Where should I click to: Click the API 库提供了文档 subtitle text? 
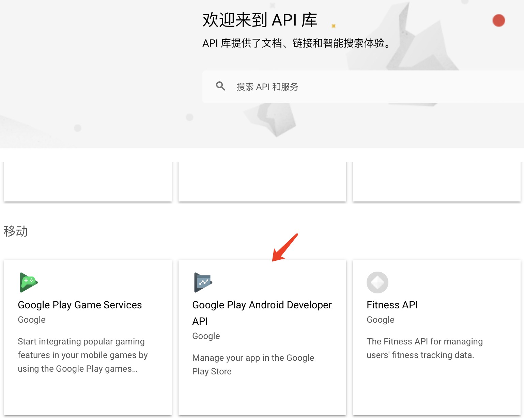(296, 43)
